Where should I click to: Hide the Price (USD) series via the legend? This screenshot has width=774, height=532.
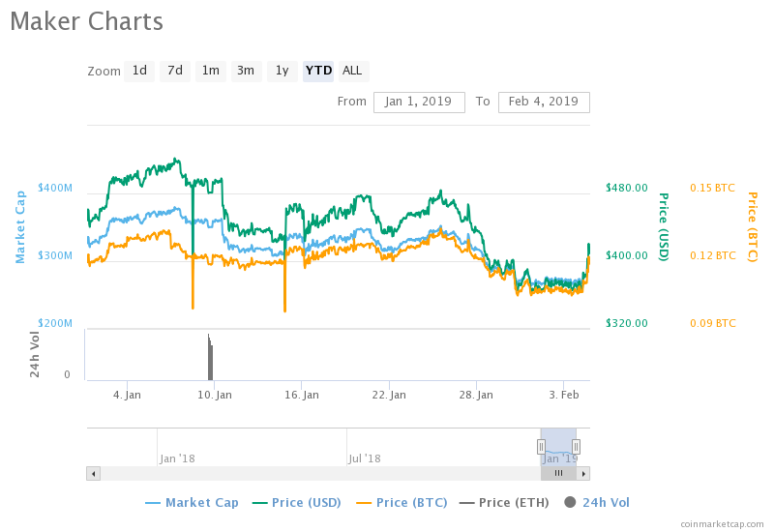tap(296, 502)
